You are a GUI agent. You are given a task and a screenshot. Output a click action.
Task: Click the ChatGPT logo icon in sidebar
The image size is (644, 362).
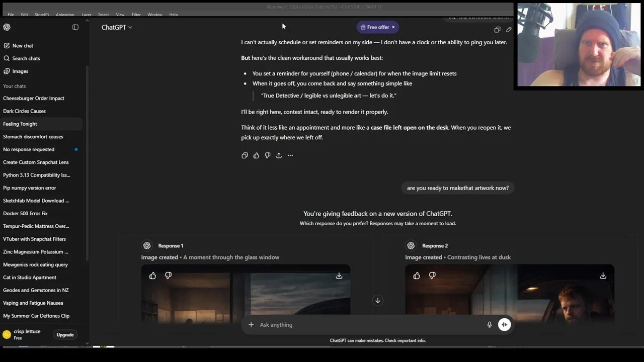pos(7,27)
